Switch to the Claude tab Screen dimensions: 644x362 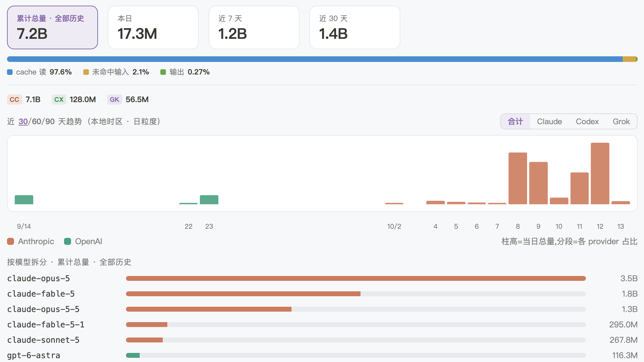pos(549,121)
